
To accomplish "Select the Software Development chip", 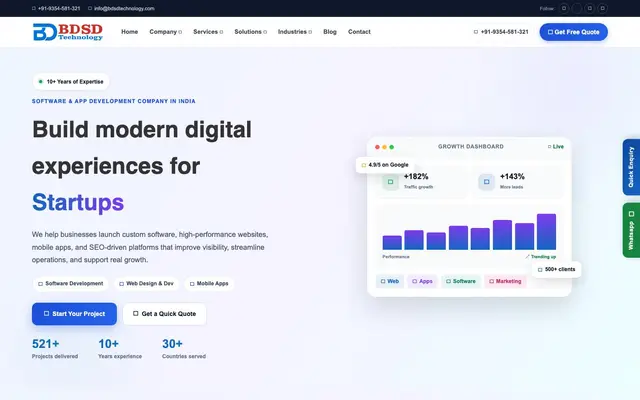I will (71, 284).
